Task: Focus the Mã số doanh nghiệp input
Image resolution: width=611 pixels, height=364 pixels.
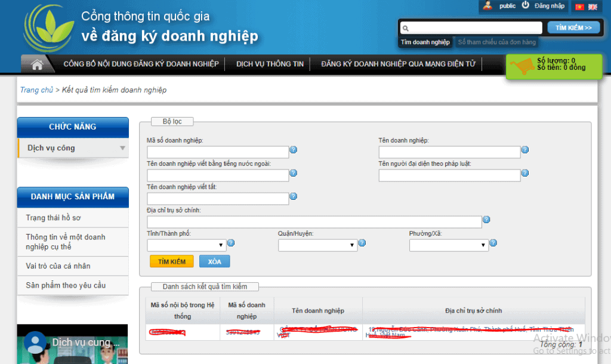Action: pos(218,152)
